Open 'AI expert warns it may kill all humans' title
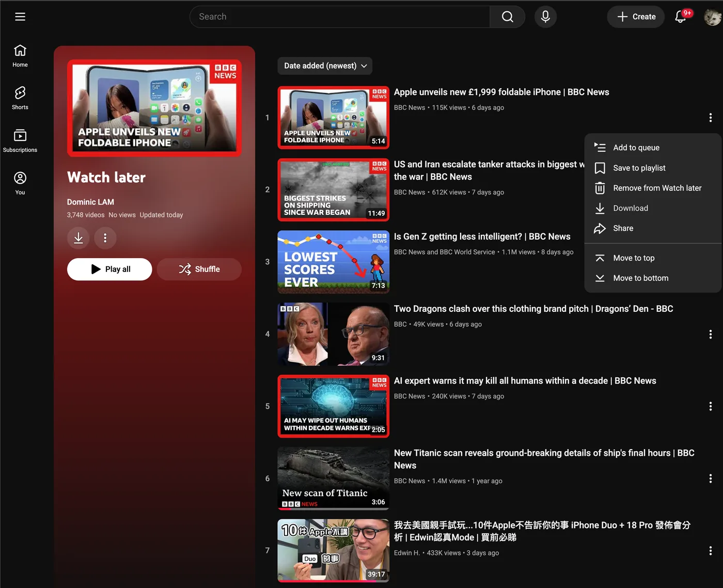Screen dimensions: 723x588 [x=525, y=380]
